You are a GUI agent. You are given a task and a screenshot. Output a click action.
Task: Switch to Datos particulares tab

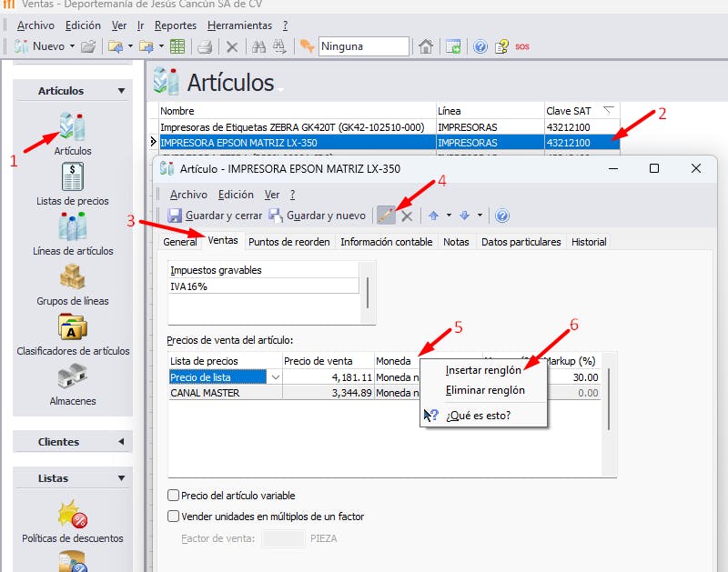(521, 242)
